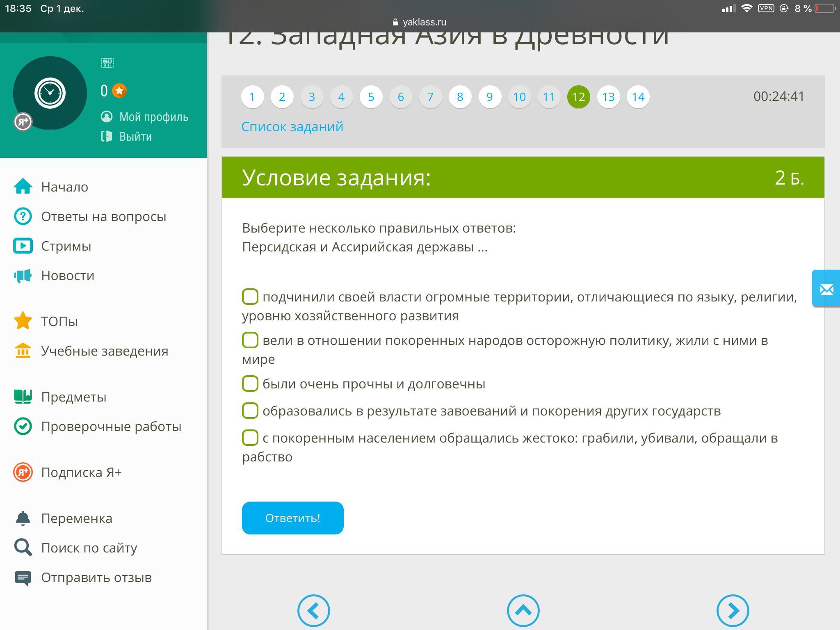
Task: Open Новости megaphone icon
Action: pos(23,276)
